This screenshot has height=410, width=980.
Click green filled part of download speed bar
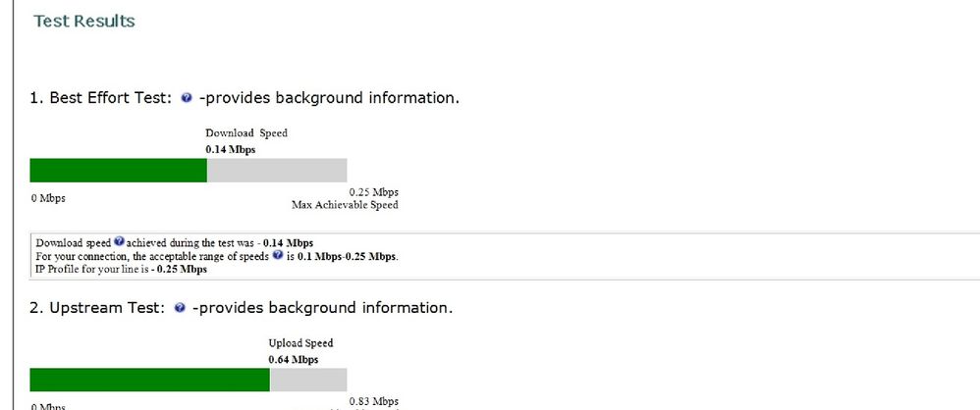pos(118,171)
